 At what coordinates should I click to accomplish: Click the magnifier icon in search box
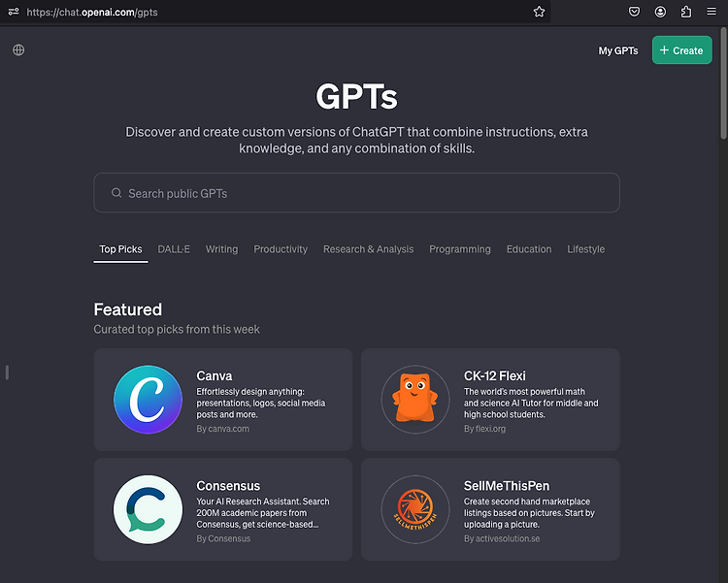click(x=116, y=193)
